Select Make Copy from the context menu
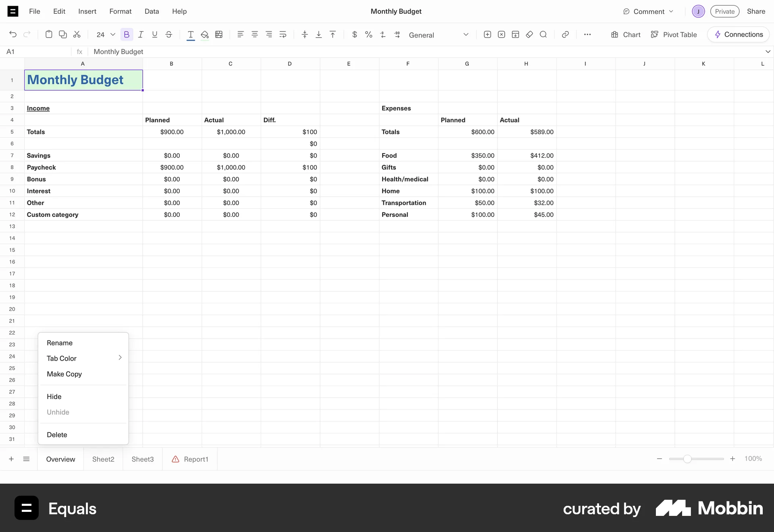The image size is (774, 532). click(x=64, y=374)
